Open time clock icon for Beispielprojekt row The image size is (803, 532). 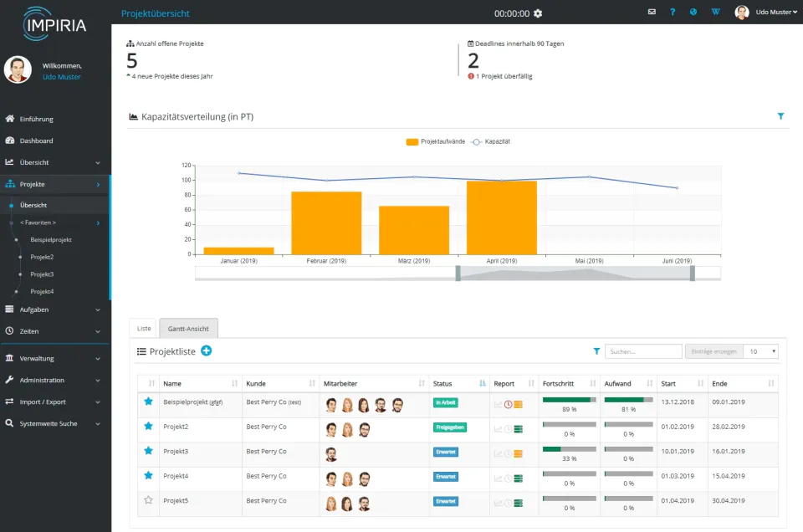point(508,405)
